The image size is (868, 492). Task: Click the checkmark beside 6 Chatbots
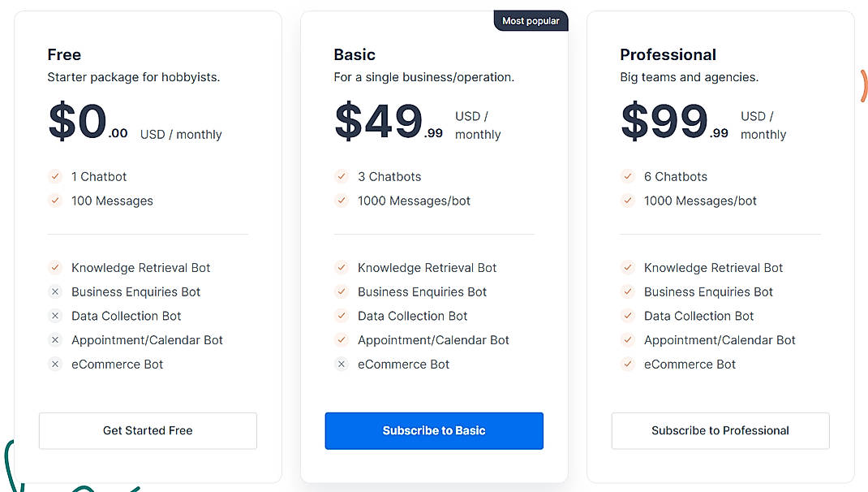tap(628, 176)
